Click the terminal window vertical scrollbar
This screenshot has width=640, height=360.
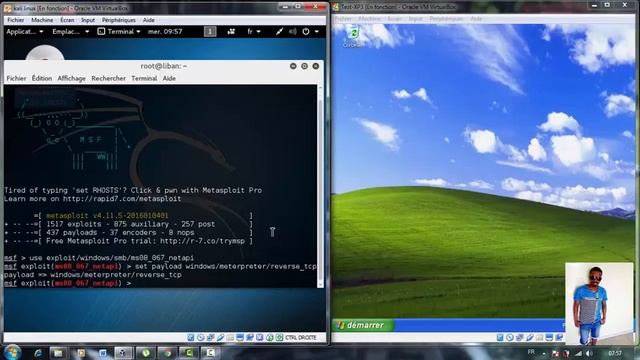(320, 186)
